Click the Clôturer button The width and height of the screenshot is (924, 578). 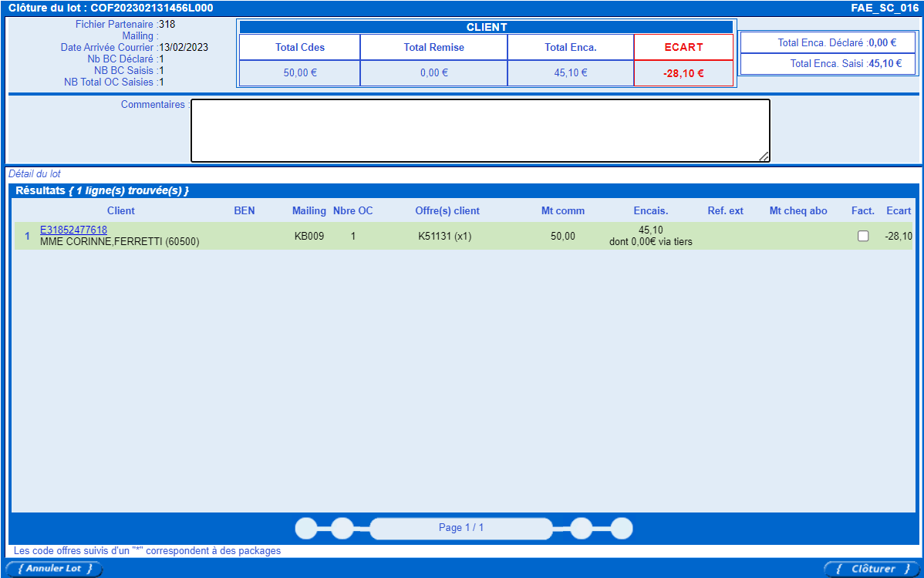click(872, 569)
